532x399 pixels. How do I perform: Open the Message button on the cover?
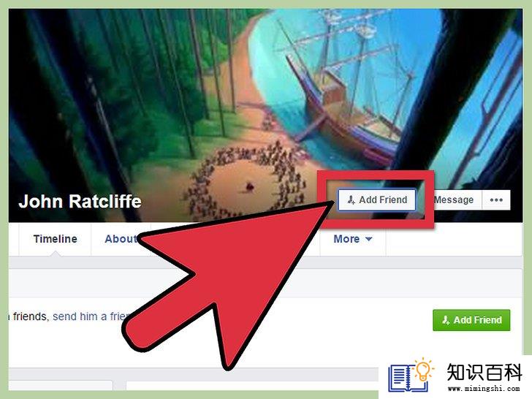(453, 199)
